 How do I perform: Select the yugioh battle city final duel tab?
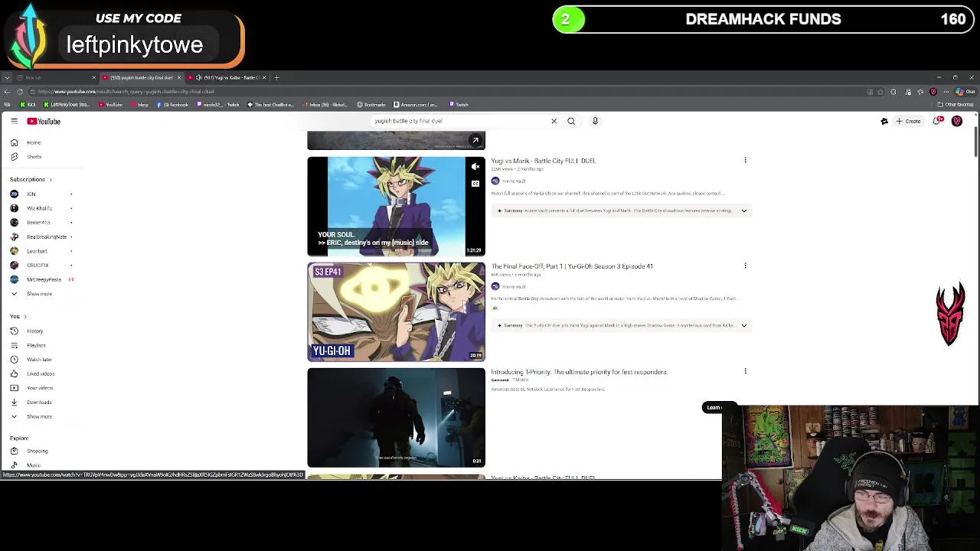click(x=140, y=77)
